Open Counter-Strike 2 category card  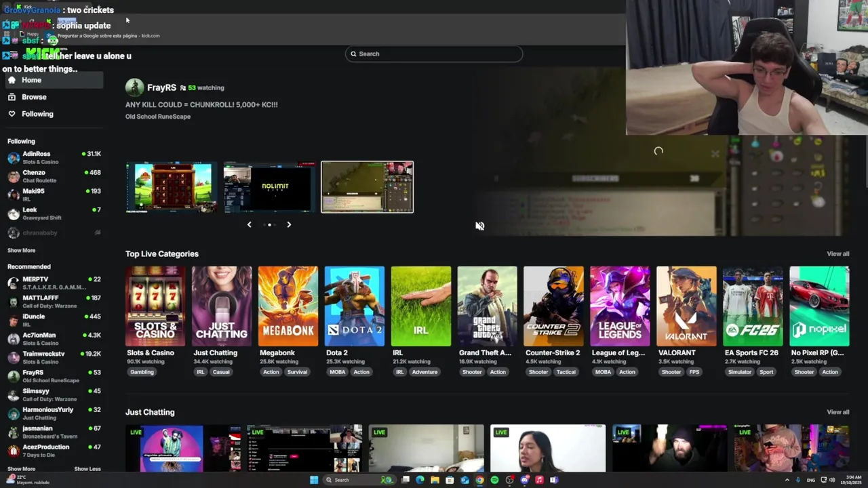553,306
